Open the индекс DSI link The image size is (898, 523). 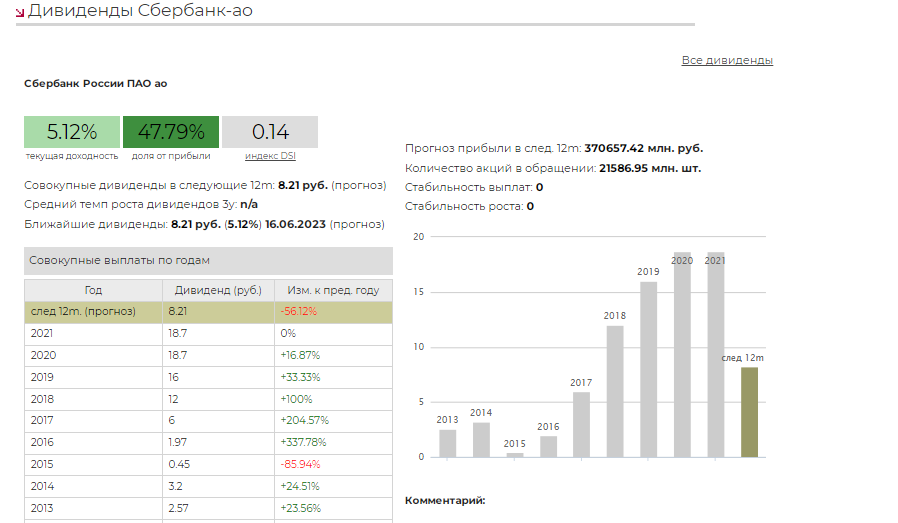click(270, 156)
